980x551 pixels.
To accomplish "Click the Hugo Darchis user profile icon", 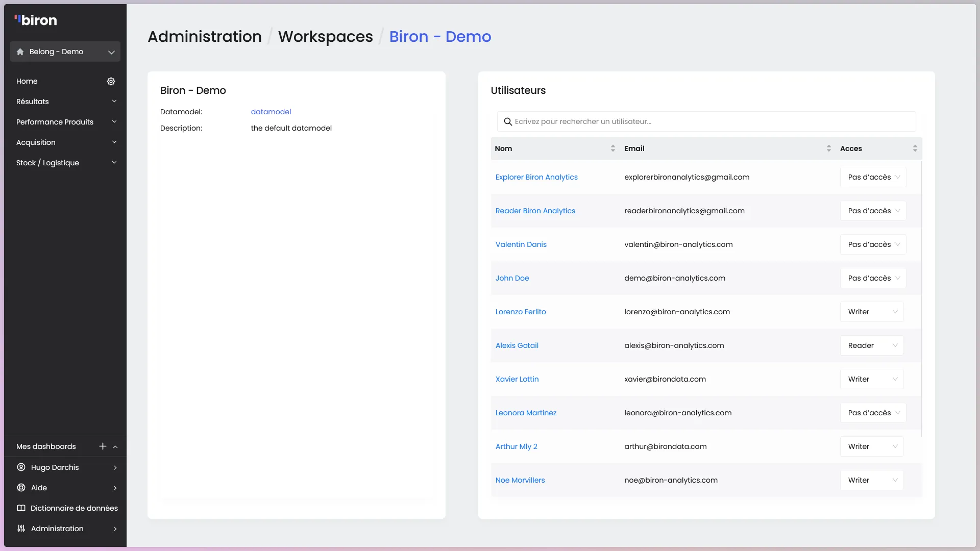I will tap(21, 467).
